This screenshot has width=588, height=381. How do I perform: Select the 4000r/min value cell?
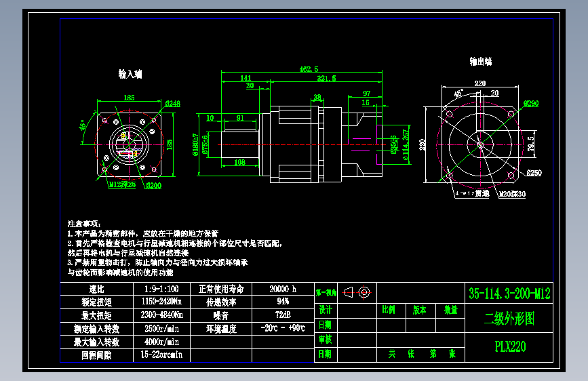(161, 342)
